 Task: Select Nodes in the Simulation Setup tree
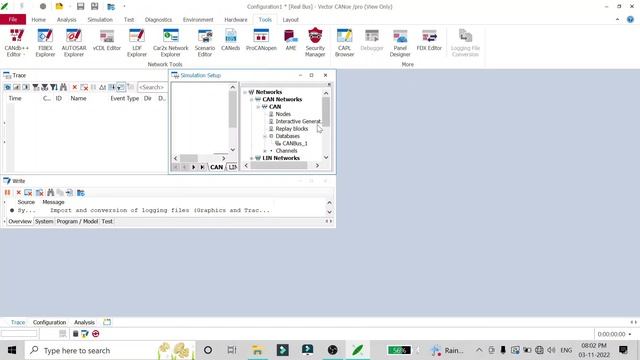(283, 114)
